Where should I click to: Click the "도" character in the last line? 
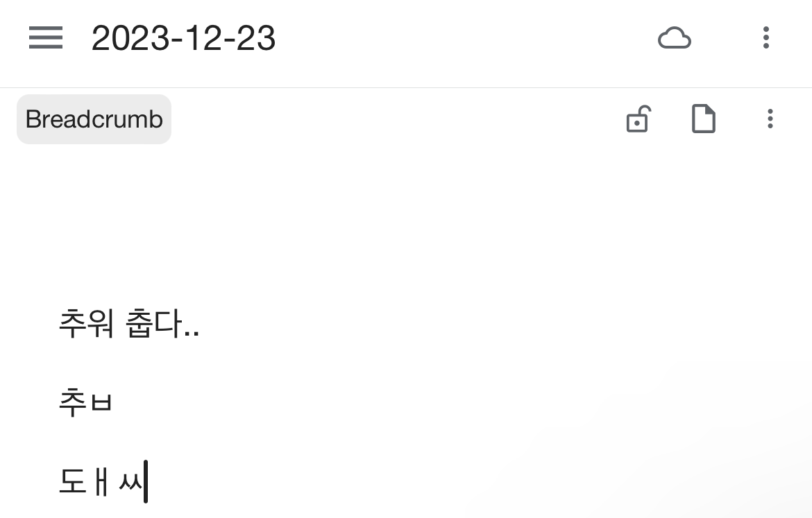tap(72, 481)
